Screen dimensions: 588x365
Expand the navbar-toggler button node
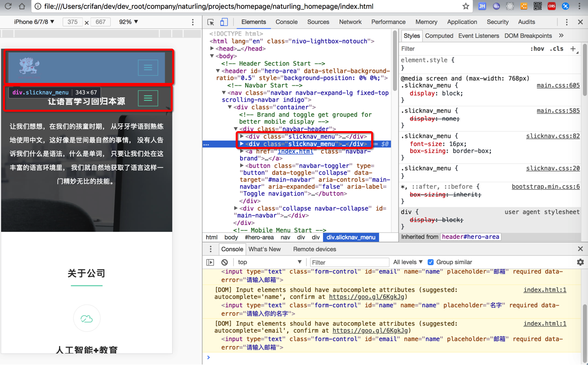(x=242, y=165)
